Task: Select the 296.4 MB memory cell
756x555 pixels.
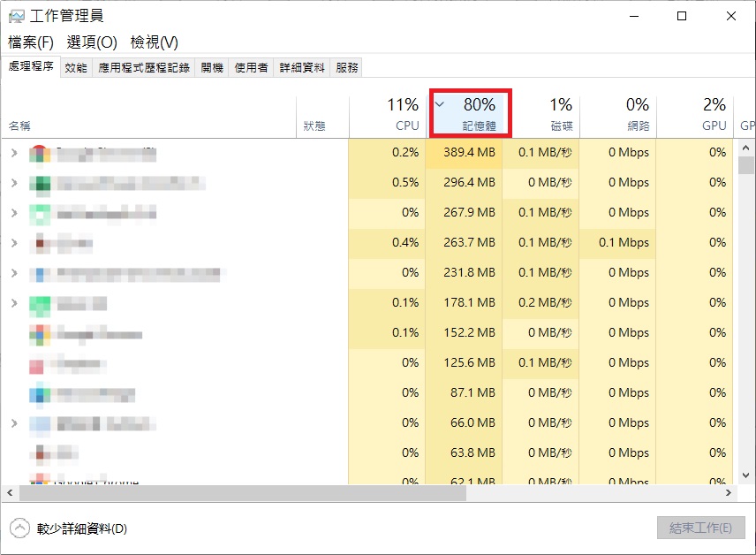Action: pyautogui.click(x=464, y=182)
